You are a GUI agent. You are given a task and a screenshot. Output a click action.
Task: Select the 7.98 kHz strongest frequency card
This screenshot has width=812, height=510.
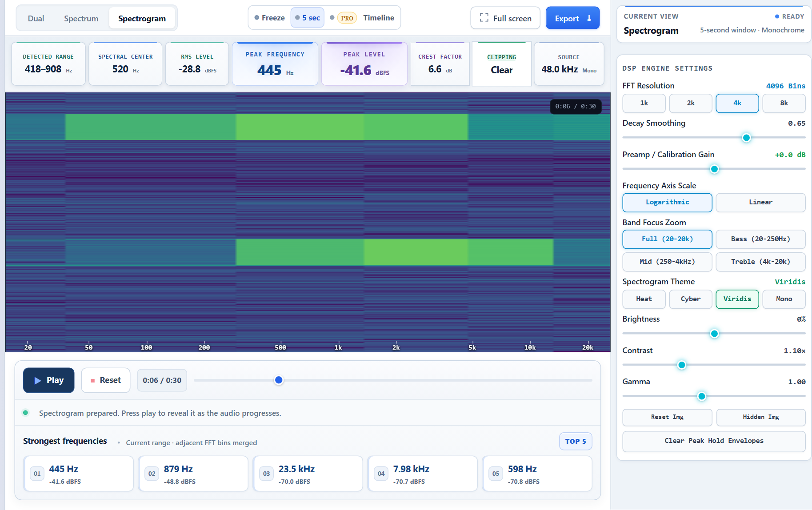coord(423,474)
